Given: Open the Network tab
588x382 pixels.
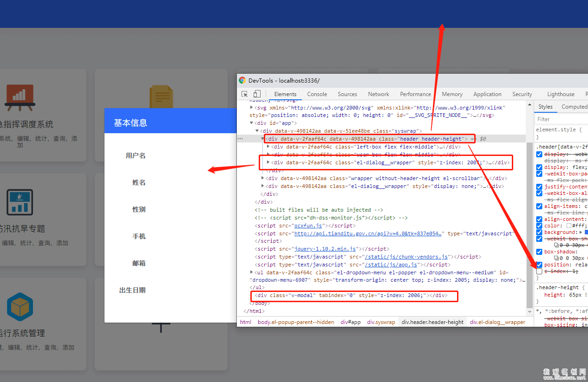Looking at the screenshot, I should (x=379, y=94).
